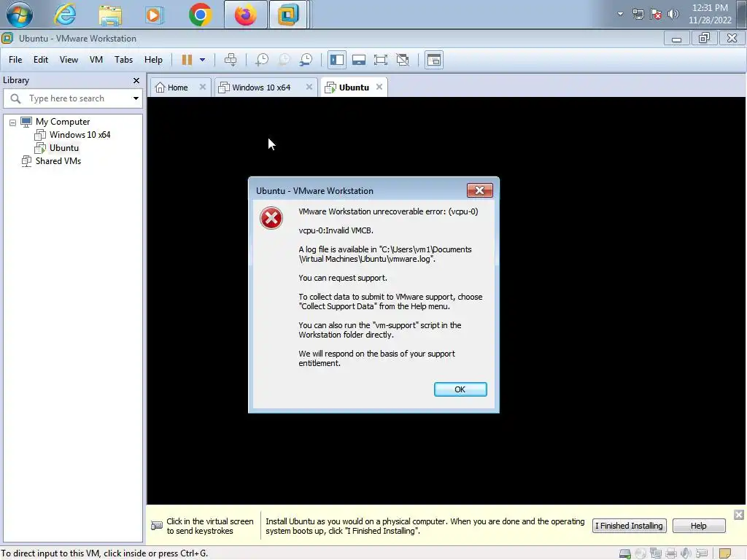
Task: Click the CD/DVD drive status icon
Action: [640, 554]
